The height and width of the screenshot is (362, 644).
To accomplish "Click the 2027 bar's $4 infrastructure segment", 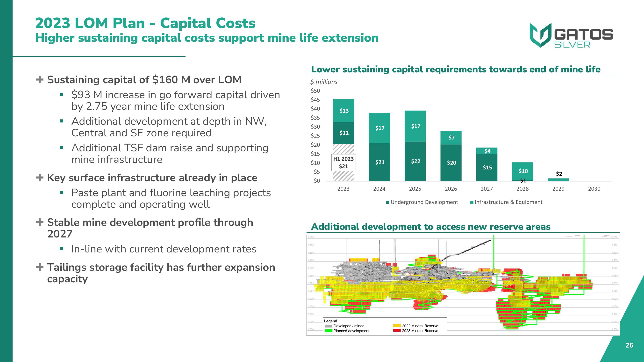I will point(487,151).
